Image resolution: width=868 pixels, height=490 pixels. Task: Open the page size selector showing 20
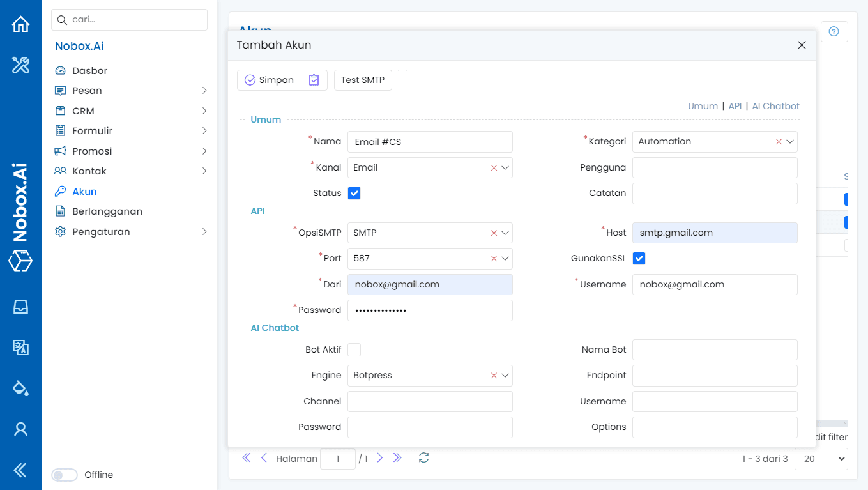click(x=821, y=459)
